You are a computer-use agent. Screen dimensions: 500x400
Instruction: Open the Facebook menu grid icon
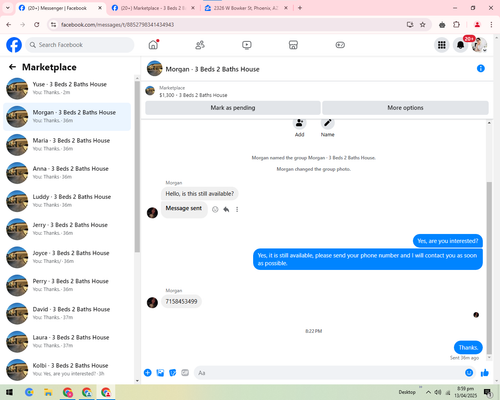442,45
